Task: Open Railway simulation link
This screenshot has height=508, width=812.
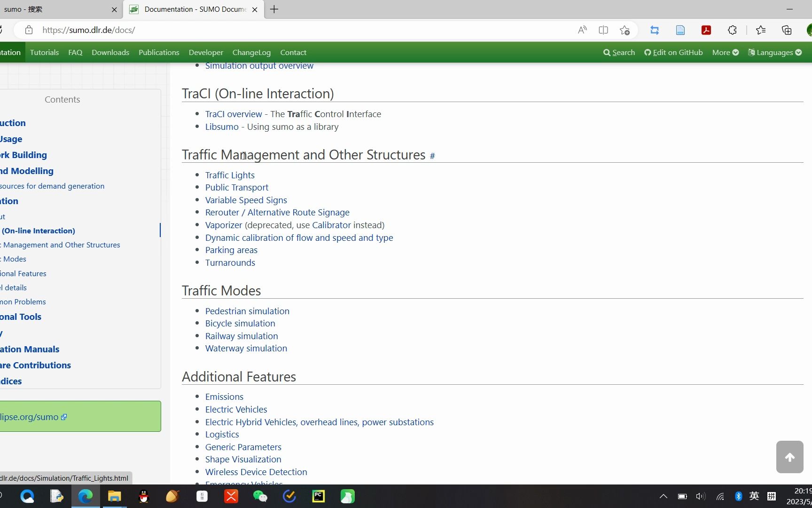Action: coord(242,336)
